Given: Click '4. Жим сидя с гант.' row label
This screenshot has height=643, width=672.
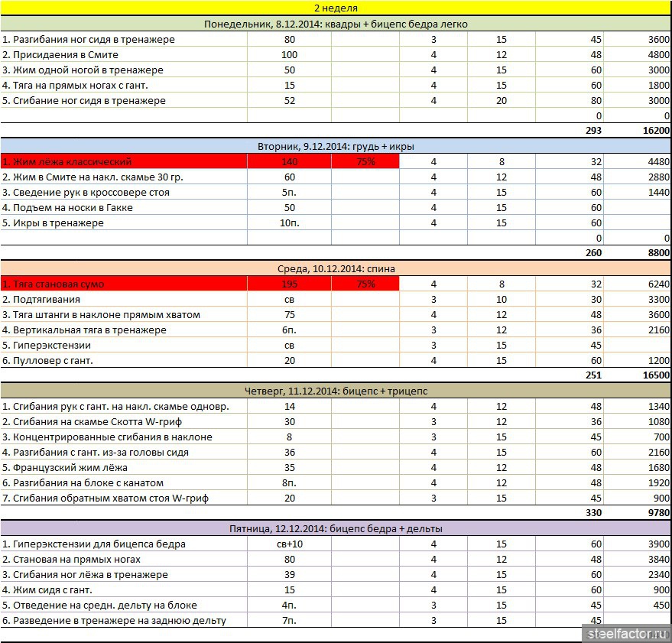Looking at the screenshot, I should pos(124,589).
